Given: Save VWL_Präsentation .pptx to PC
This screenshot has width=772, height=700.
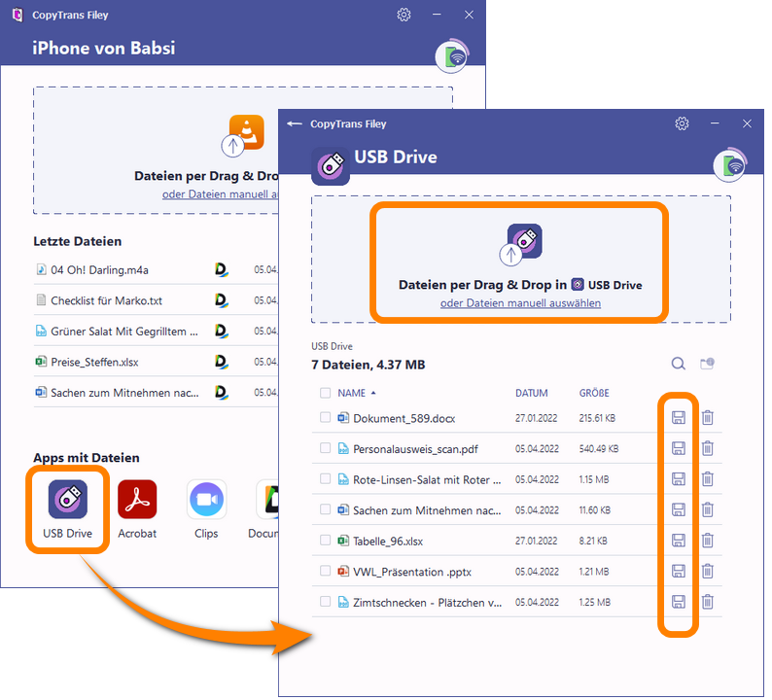Looking at the screenshot, I should [x=679, y=571].
